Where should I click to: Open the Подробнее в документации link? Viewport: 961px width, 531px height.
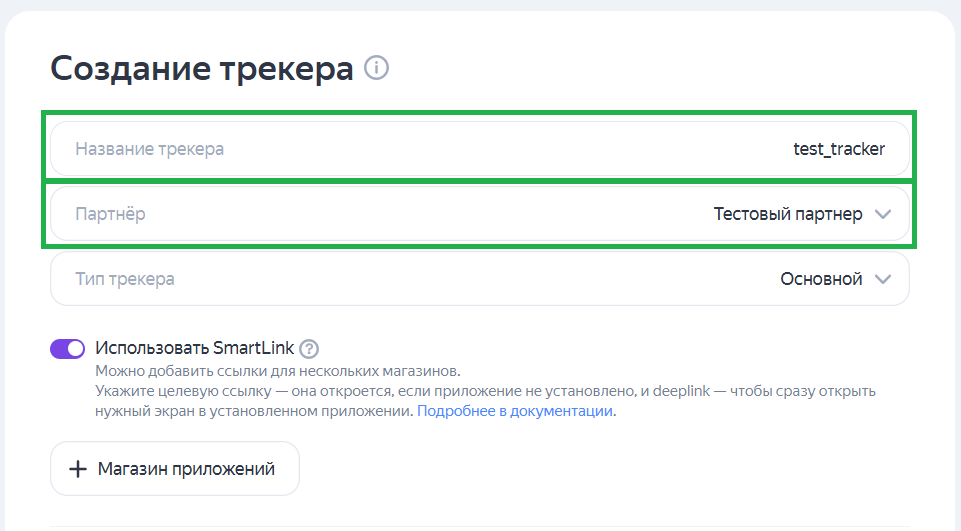pos(515,411)
